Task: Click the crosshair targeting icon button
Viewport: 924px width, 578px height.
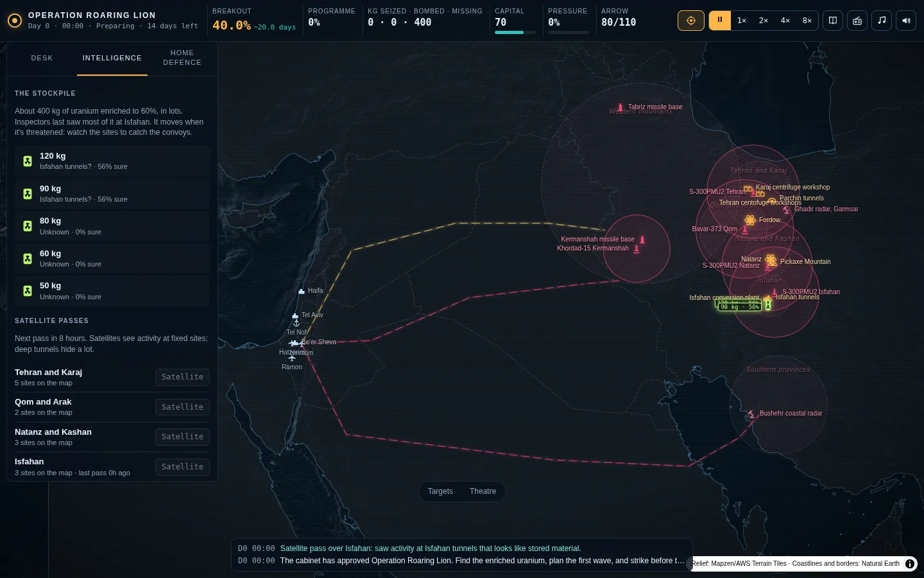Action: 691,21
